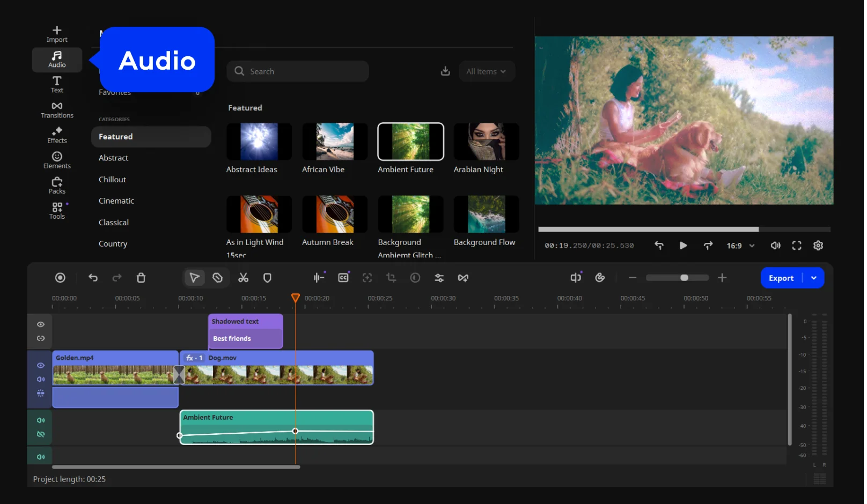Select the Chillout category
The height and width of the screenshot is (504, 867).
112,180
